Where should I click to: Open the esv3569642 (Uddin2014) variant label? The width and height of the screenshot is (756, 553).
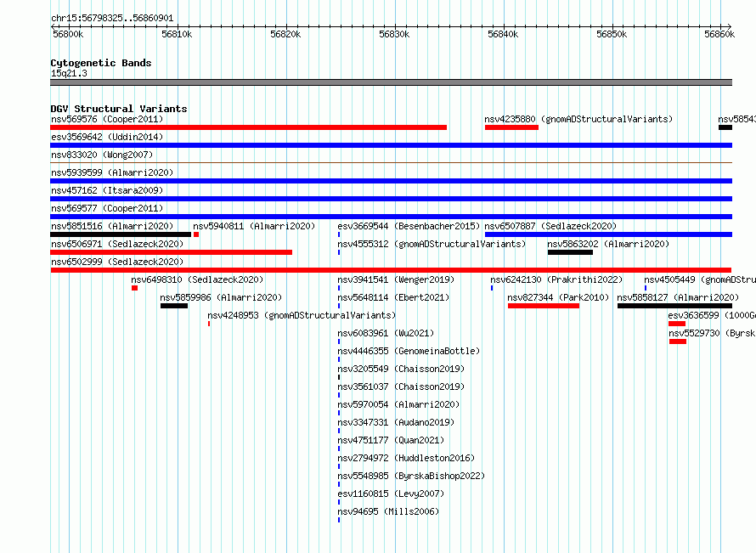[107, 137]
